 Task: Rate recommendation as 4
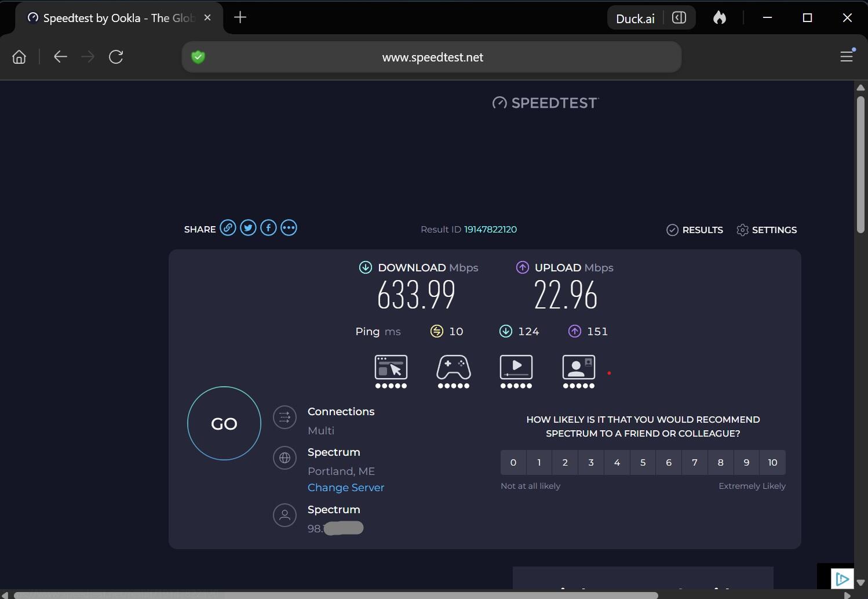coord(617,463)
